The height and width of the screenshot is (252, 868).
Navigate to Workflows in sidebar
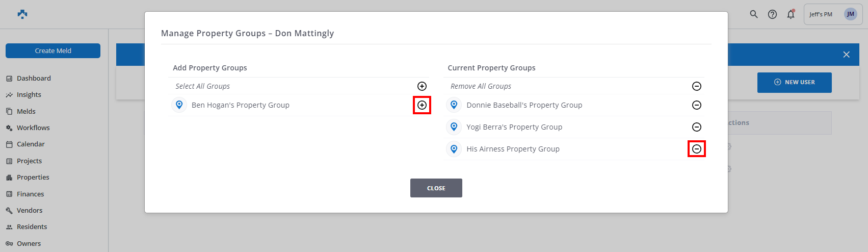point(33,128)
